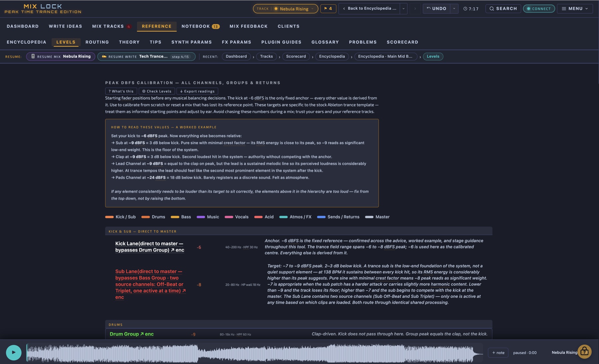Expand the Back to Encyclopedia history arrow
This screenshot has width=599, height=364.
403,9
